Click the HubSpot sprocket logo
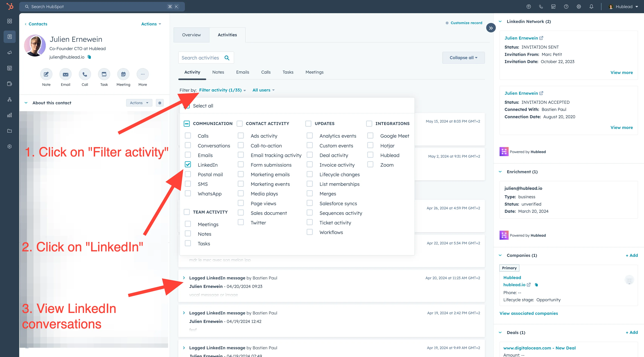The height and width of the screenshot is (357, 644). [10, 6]
